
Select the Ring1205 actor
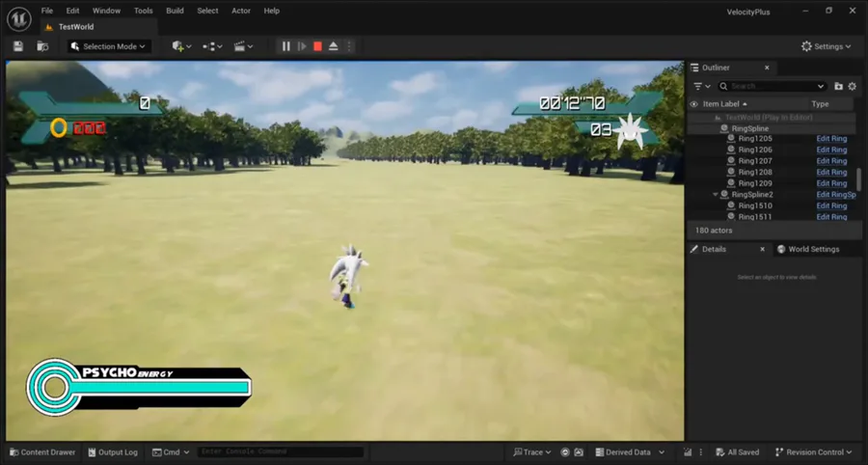pyautogui.click(x=755, y=138)
